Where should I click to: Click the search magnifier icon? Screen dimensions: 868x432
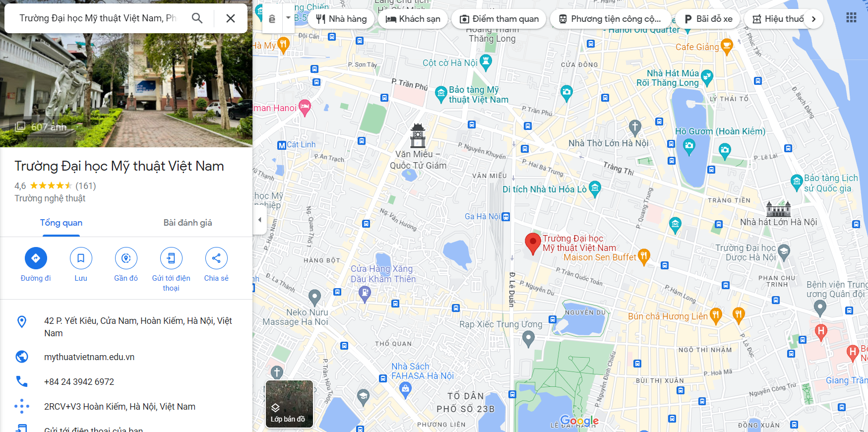tap(197, 18)
